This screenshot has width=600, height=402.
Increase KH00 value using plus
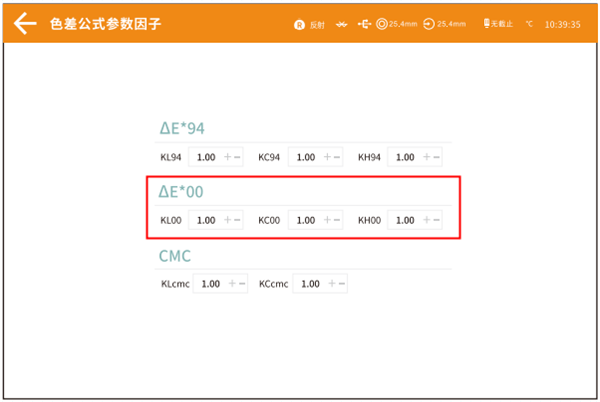[x=426, y=220]
